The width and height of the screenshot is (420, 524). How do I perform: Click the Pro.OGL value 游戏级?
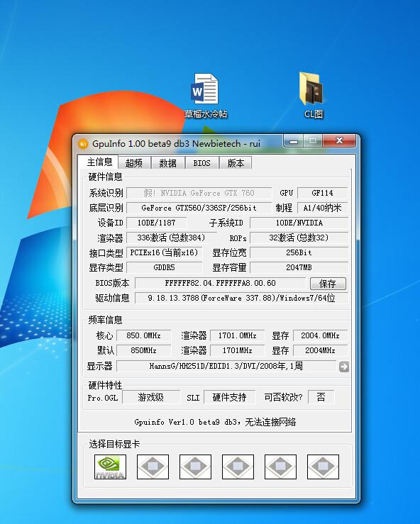coord(151,397)
